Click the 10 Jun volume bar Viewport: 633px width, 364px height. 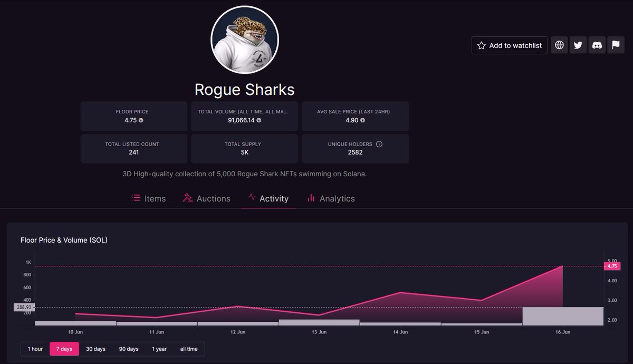coord(75,323)
